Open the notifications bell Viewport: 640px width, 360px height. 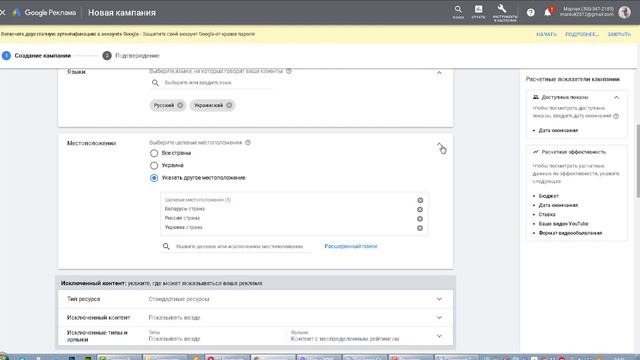548,13
